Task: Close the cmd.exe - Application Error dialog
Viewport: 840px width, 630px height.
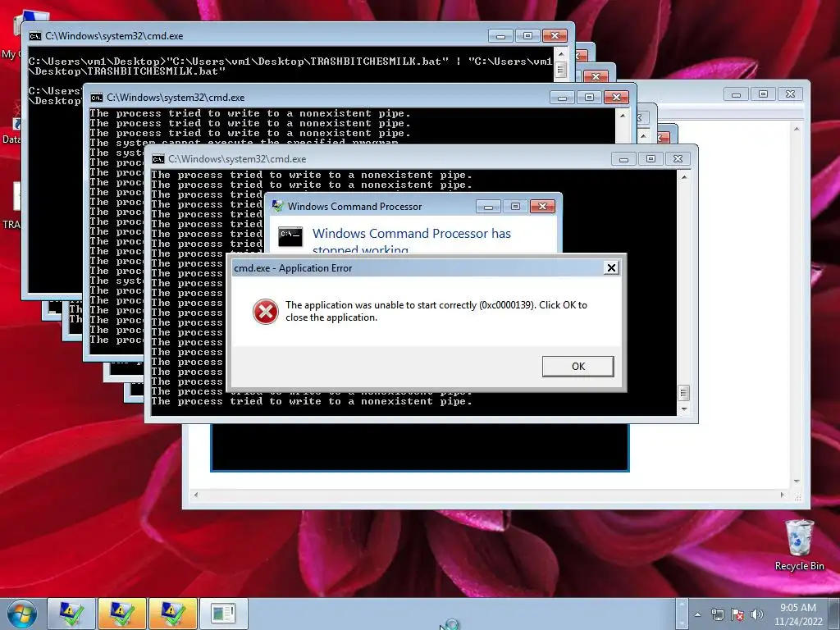Action: click(x=611, y=268)
